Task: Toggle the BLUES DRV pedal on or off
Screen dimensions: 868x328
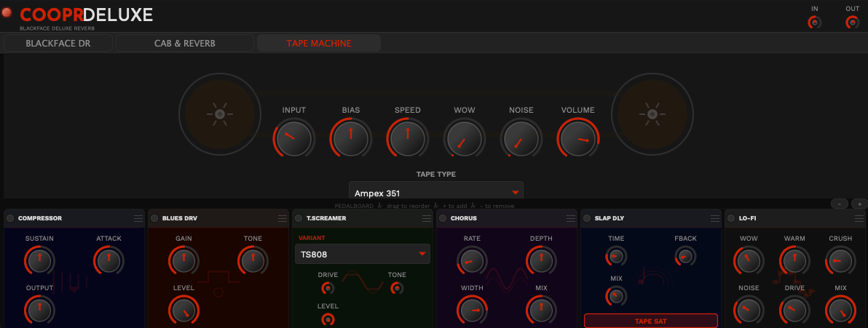Action: [154, 218]
